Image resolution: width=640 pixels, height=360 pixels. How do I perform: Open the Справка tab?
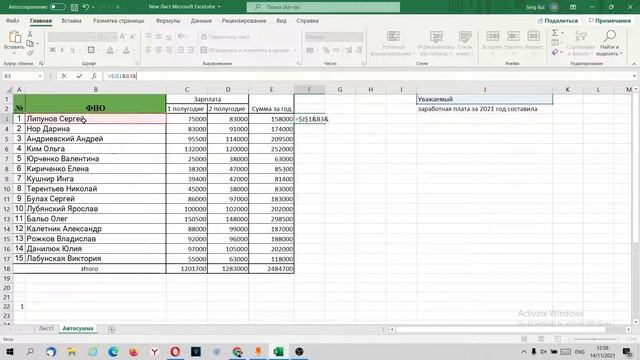pyautogui.click(x=307, y=20)
